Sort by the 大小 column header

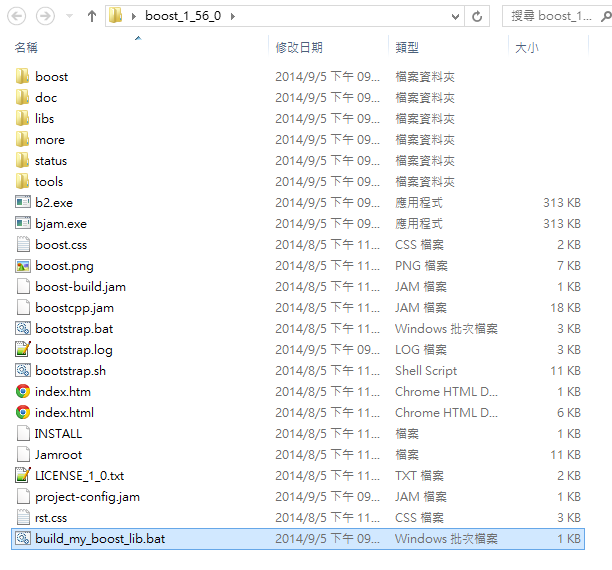coord(527,48)
